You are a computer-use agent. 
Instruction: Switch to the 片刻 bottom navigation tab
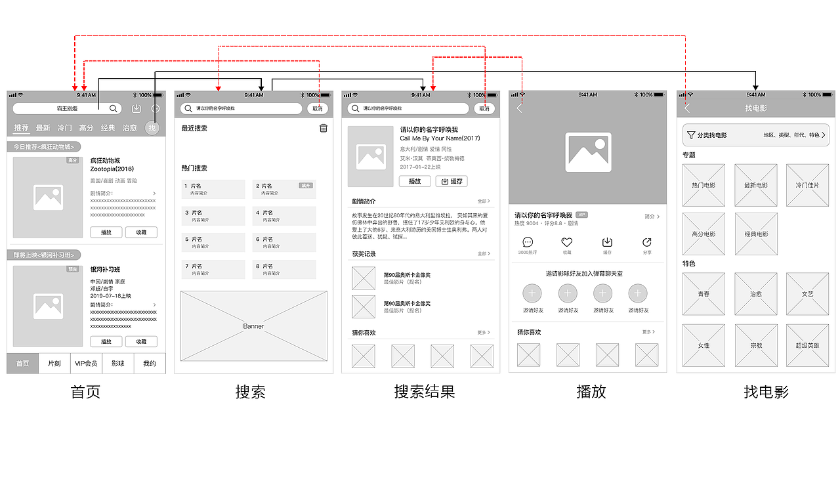point(54,363)
